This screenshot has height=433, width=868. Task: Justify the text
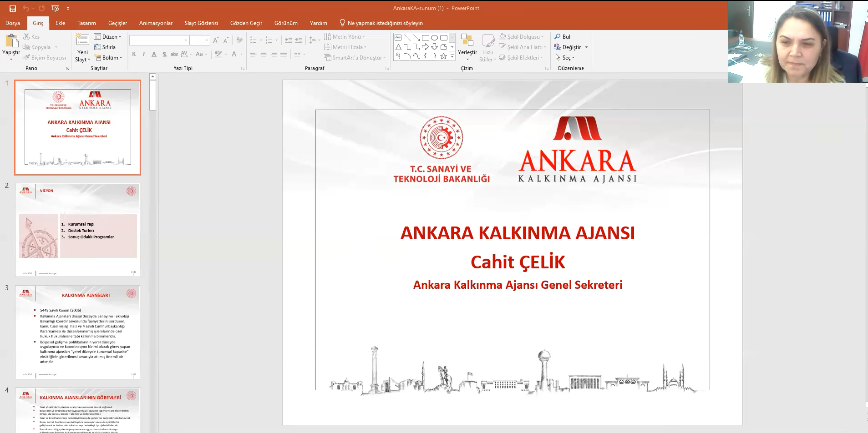284,54
